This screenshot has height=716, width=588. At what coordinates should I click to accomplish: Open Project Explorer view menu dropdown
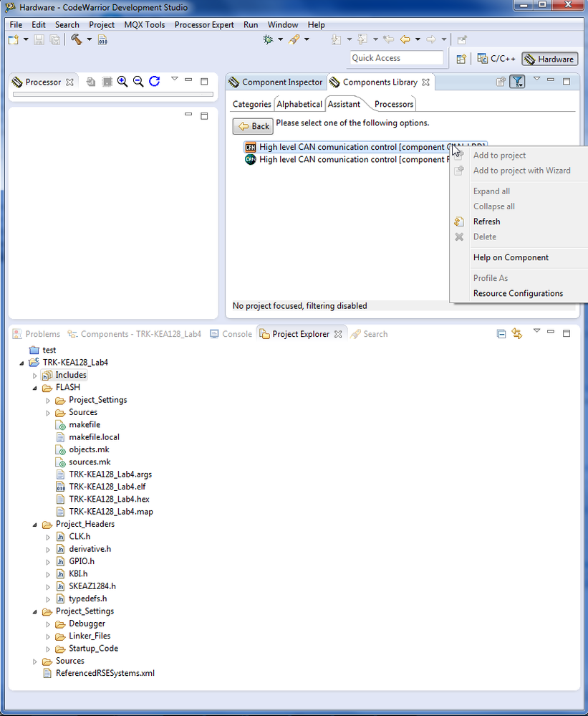coord(536,332)
